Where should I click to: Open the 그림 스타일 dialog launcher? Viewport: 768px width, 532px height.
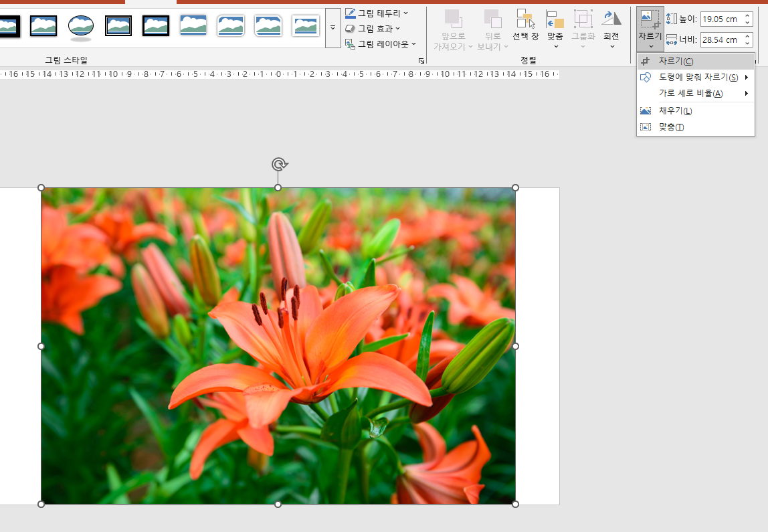click(x=421, y=61)
